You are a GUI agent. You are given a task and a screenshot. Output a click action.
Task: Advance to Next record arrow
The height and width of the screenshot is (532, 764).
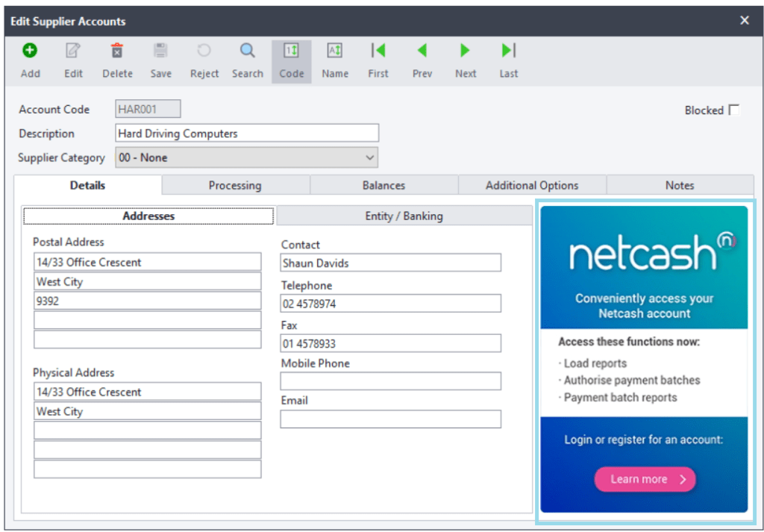(466, 50)
